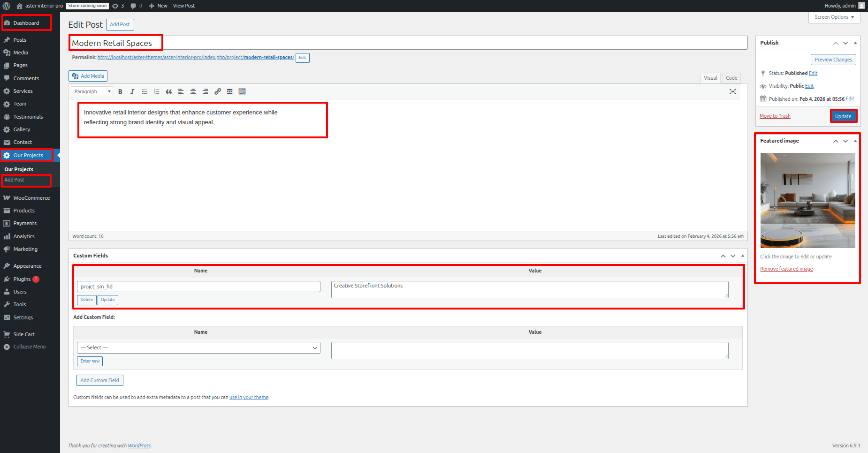Insert a bulleted list
Screen dimensions: 868x453
pos(145,92)
